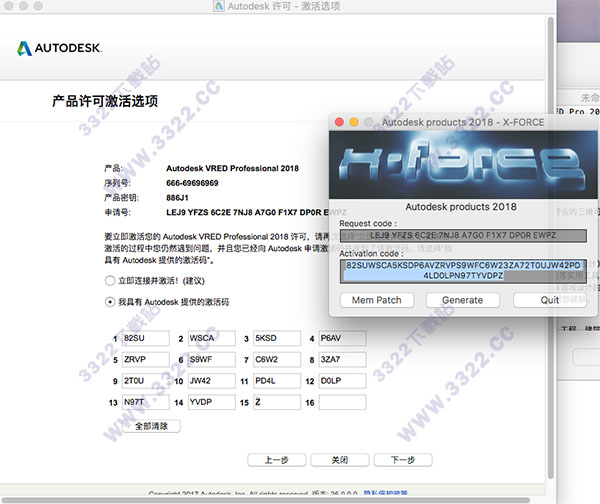Click activation code field 6 containing S9WF
This screenshot has height=504, width=600.
(x=212, y=360)
